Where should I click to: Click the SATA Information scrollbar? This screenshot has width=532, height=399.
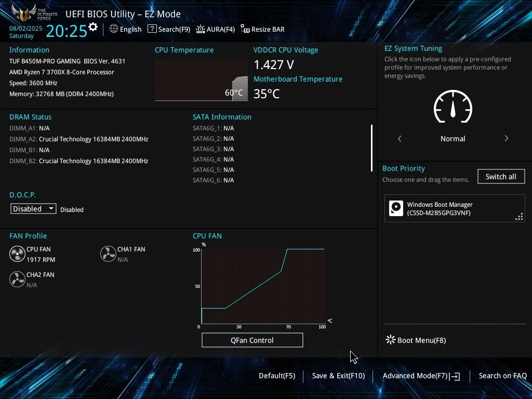372,148
